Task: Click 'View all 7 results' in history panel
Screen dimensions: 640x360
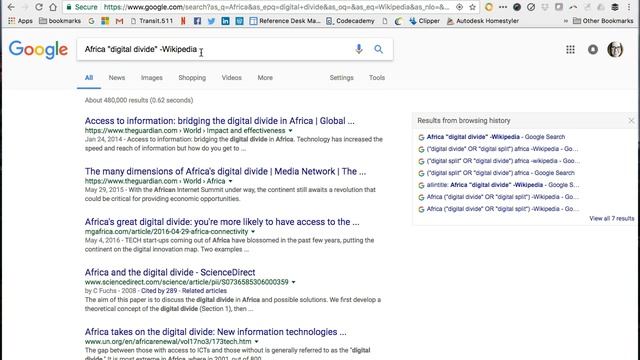Action: pyautogui.click(x=611, y=219)
